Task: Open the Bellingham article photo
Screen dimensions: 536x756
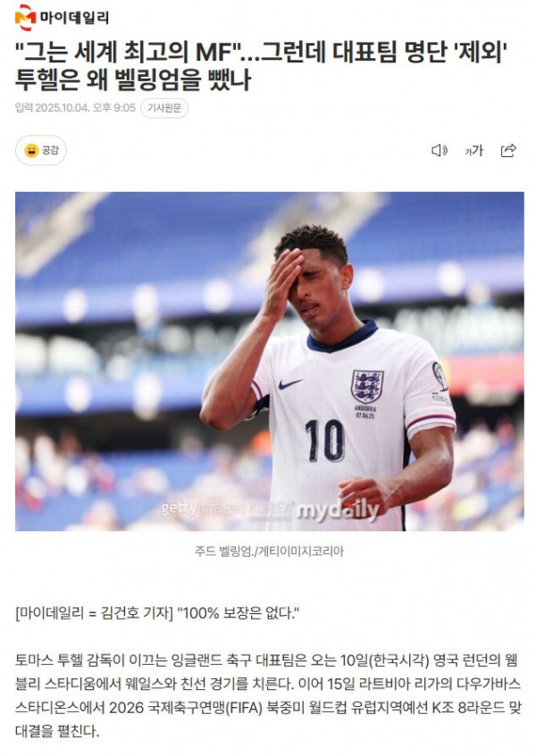Action: [270, 361]
